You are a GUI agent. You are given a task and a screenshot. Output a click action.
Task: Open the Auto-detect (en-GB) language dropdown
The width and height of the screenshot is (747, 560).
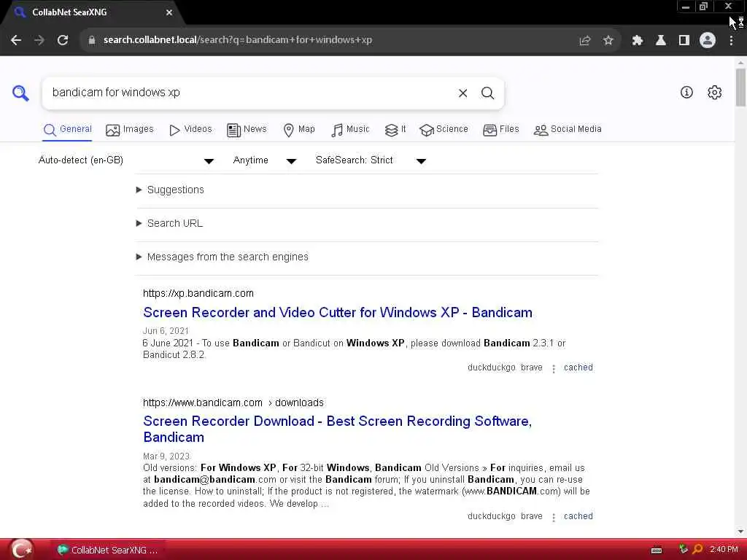point(125,160)
